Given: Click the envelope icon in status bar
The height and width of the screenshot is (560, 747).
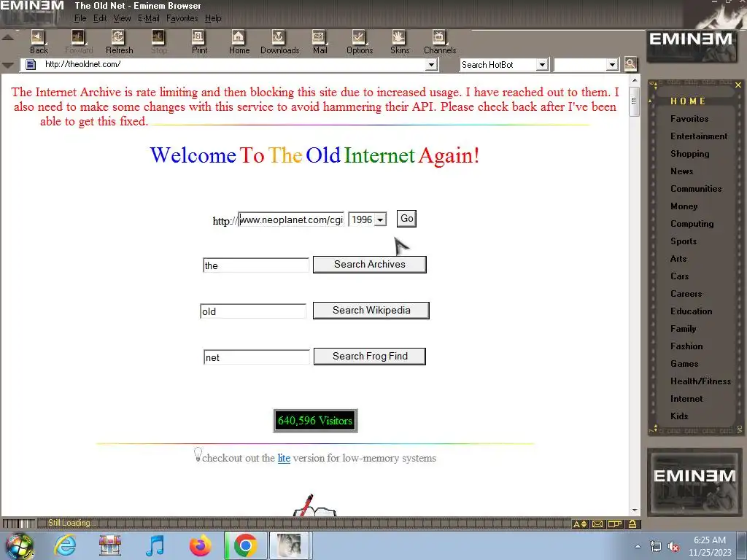Looking at the screenshot, I should [597, 524].
